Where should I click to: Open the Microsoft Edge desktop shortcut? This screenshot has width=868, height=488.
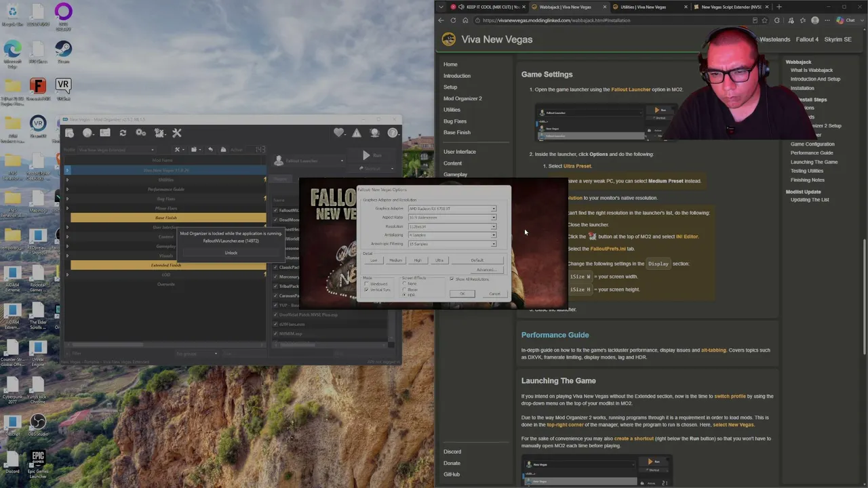coord(12,53)
